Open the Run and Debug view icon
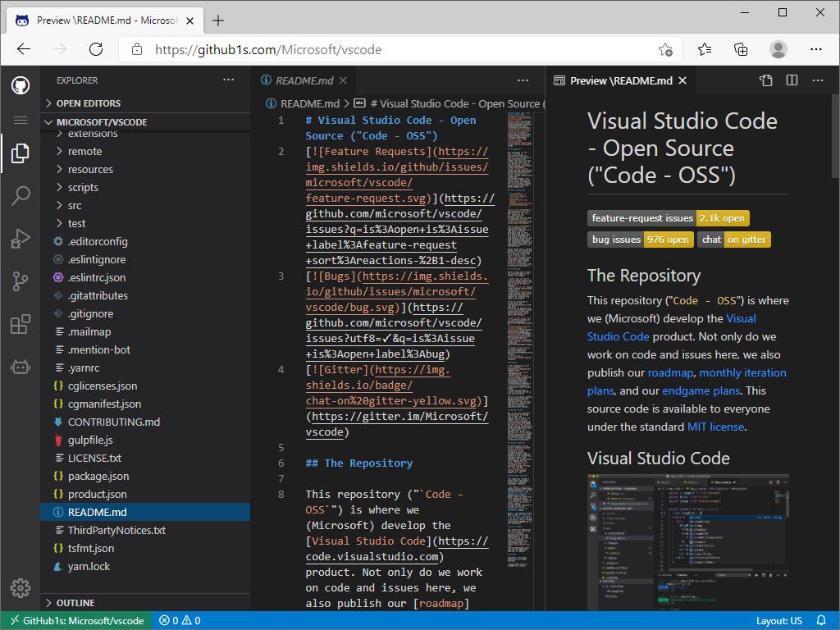The image size is (840, 630). [x=21, y=239]
